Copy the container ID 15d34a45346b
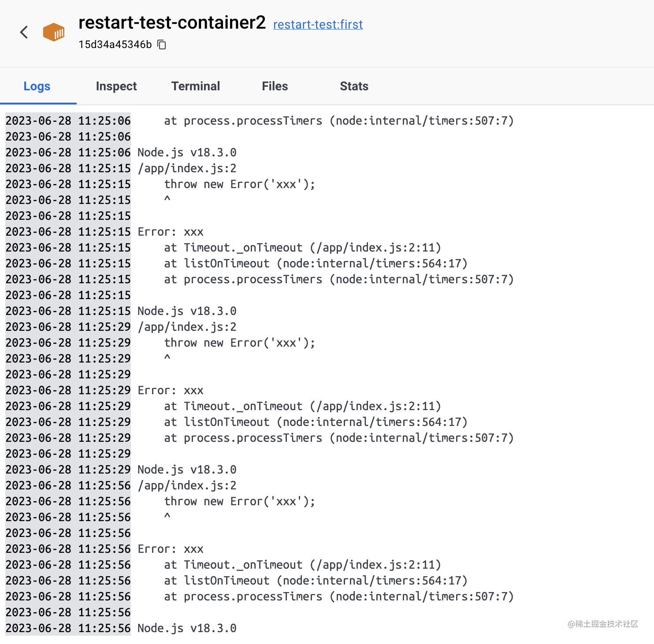The width and height of the screenshot is (654, 644). click(x=162, y=44)
